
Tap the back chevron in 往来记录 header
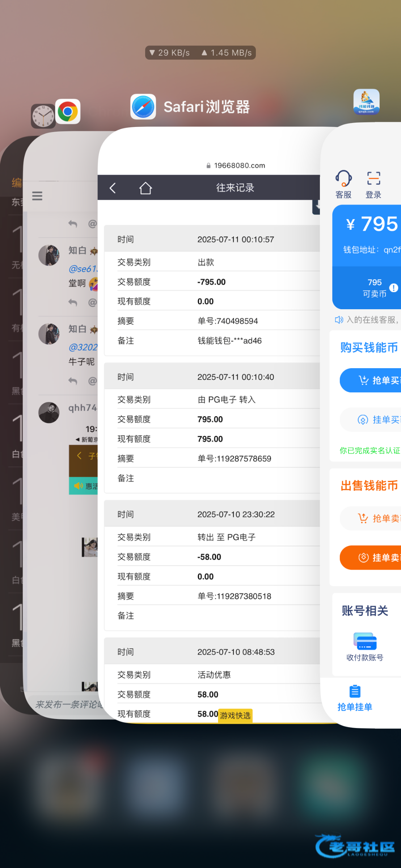(113, 188)
